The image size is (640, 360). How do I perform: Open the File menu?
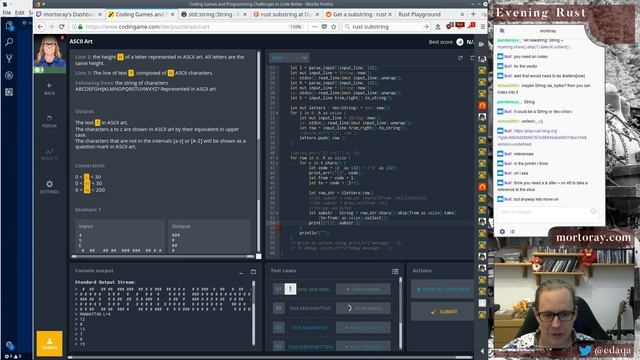coord(7,13)
